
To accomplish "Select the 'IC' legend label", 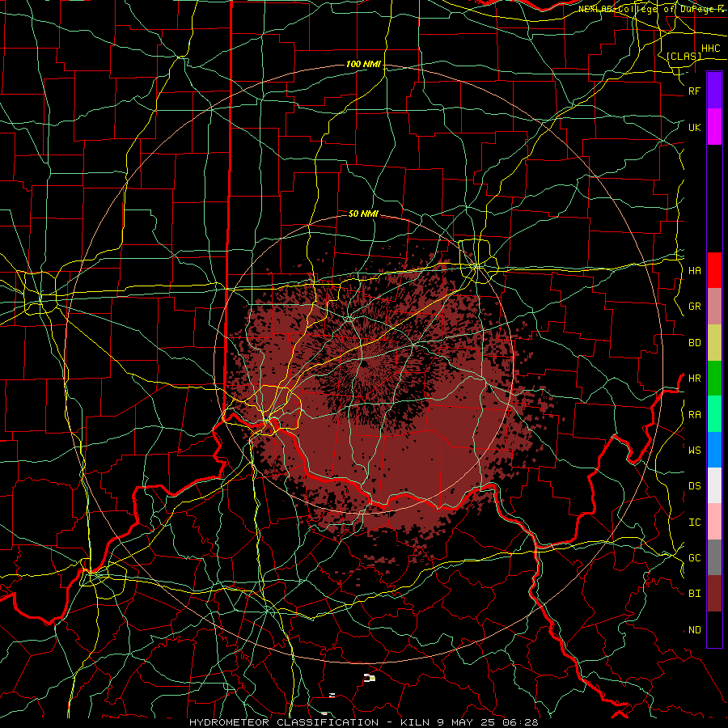I will point(695,522).
